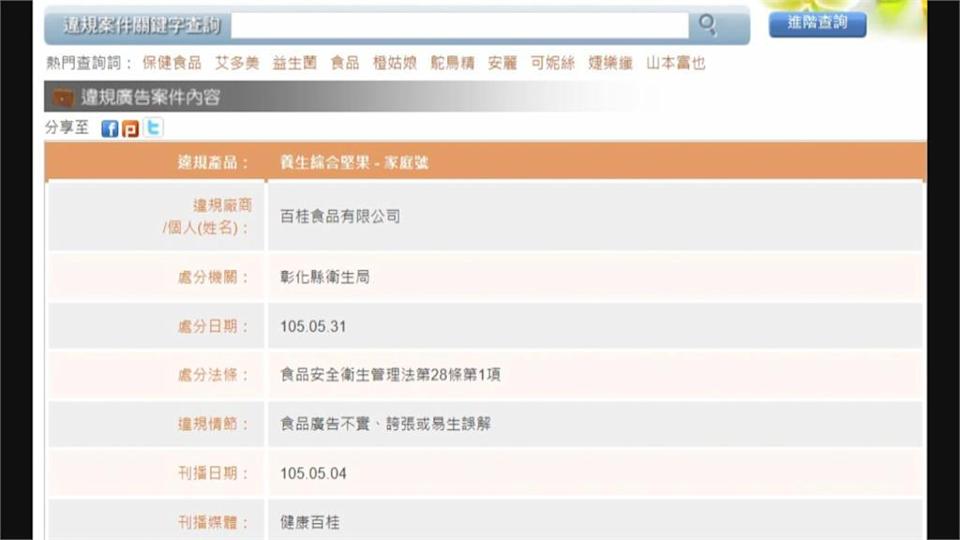Click the 分享至 label
Image resolution: width=960 pixels, height=540 pixels.
(x=67, y=127)
